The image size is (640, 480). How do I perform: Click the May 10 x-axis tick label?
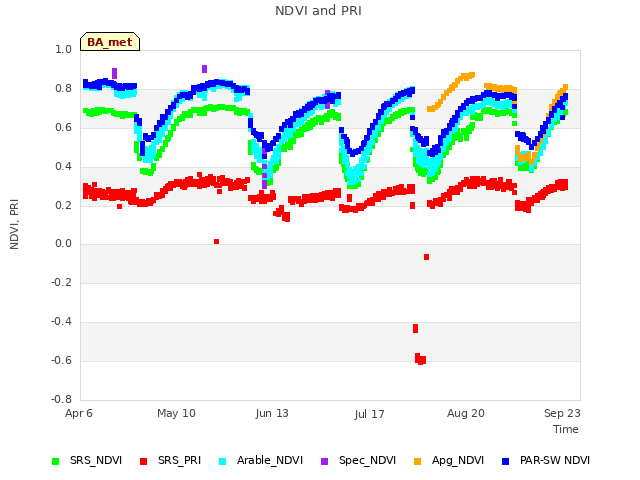(176, 413)
